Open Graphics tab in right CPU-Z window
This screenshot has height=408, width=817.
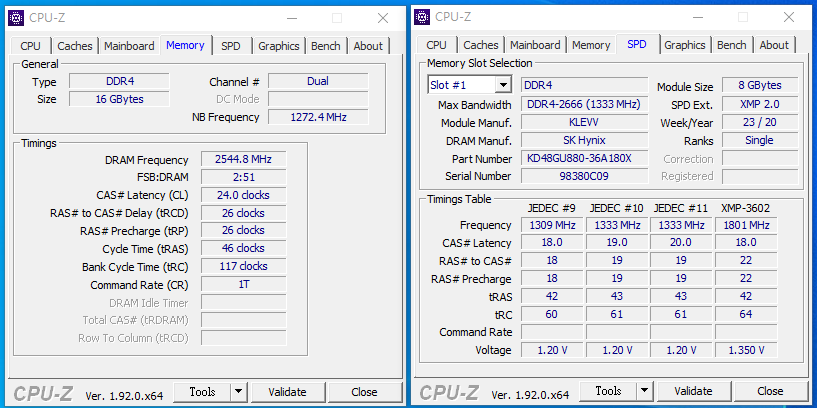pyautogui.click(x=685, y=45)
